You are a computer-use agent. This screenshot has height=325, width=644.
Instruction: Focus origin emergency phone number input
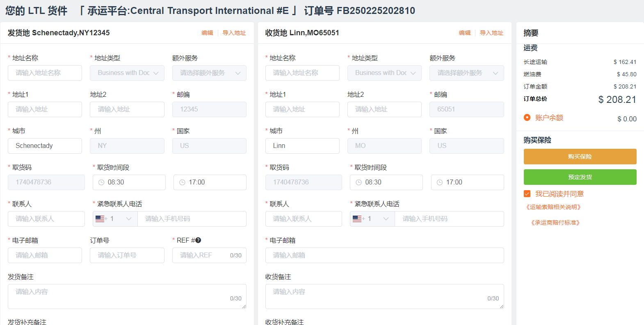(192, 219)
